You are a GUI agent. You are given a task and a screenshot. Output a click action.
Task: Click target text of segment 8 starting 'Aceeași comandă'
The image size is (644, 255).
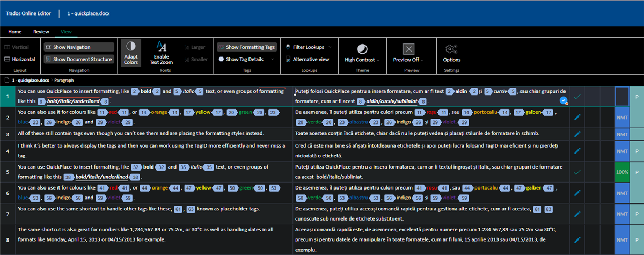(428, 239)
